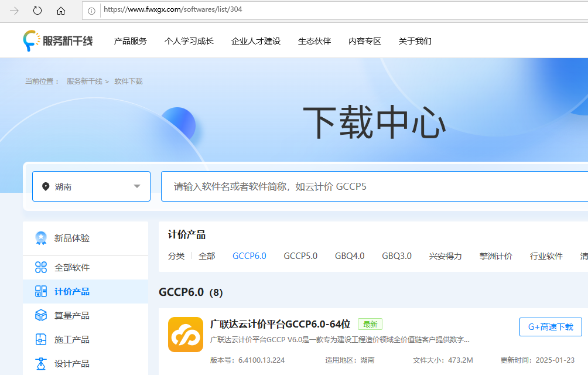This screenshot has width=588, height=375.
Task: Click the 算量产品 cube icon
Action: [41, 315]
